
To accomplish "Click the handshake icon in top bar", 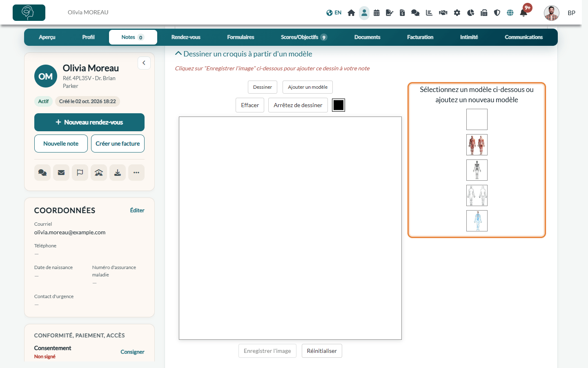I will 443,13.
